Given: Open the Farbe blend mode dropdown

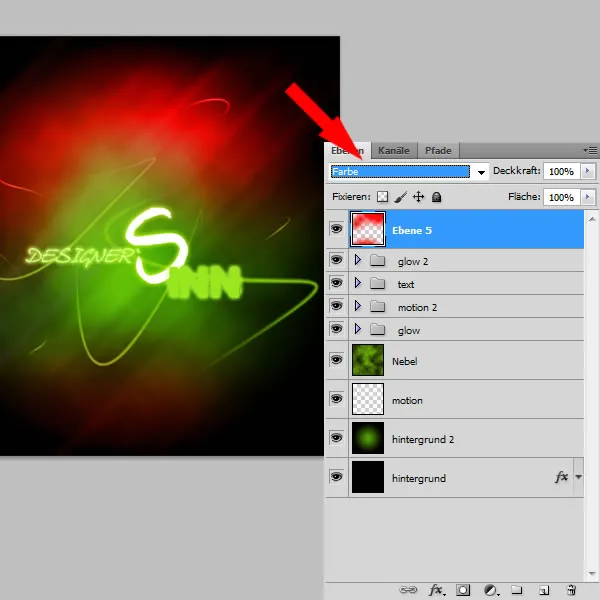Looking at the screenshot, I should tap(481, 172).
